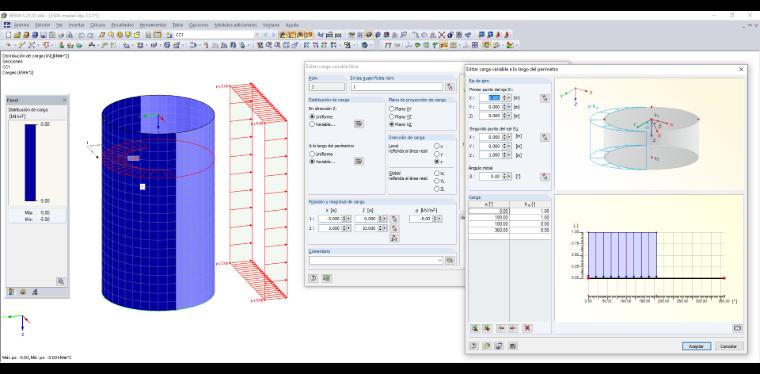The height and width of the screenshot is (374, 760).
Task: Pick position point 2 graphically in load dialog
Action: pos(395,228)
